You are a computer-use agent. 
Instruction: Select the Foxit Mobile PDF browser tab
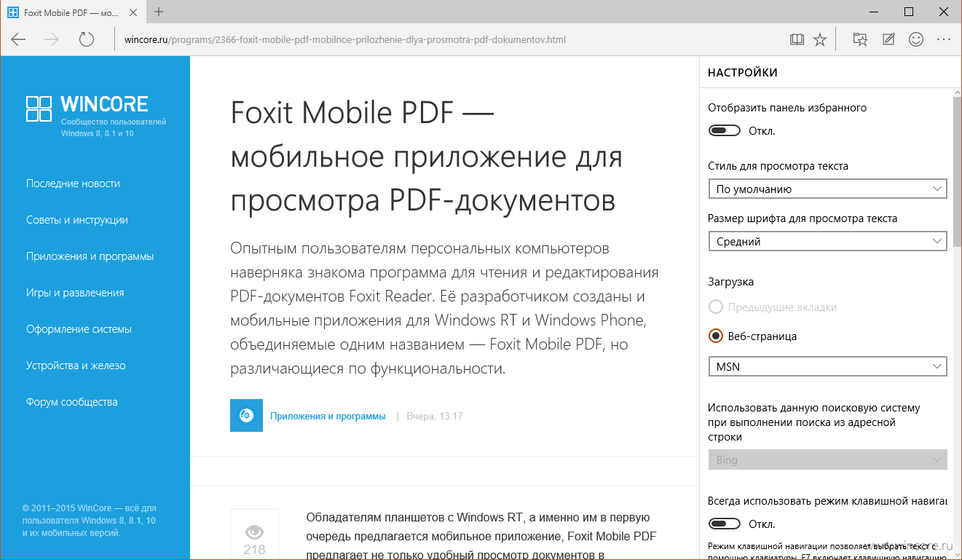pyautogui.click(x=73, y=12)
